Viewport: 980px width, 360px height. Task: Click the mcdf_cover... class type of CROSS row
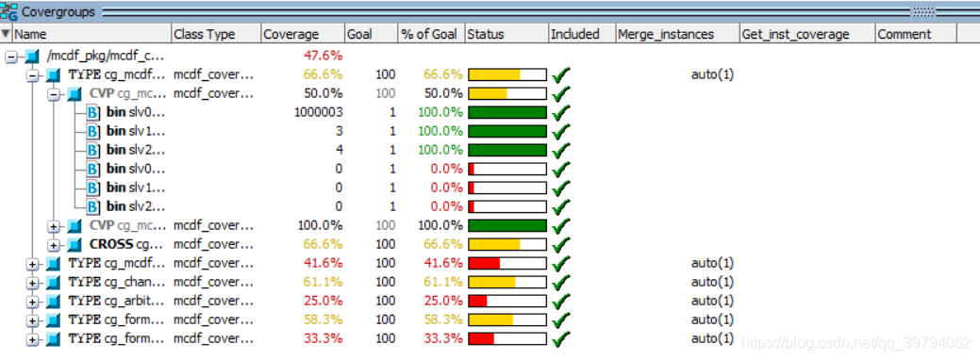pos(214,244)
